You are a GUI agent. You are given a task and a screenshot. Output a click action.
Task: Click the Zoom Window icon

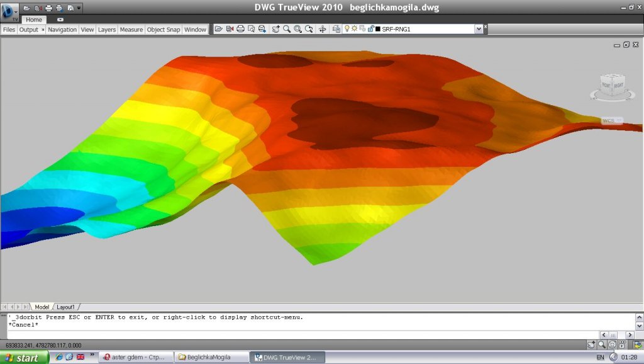[297, 29]
